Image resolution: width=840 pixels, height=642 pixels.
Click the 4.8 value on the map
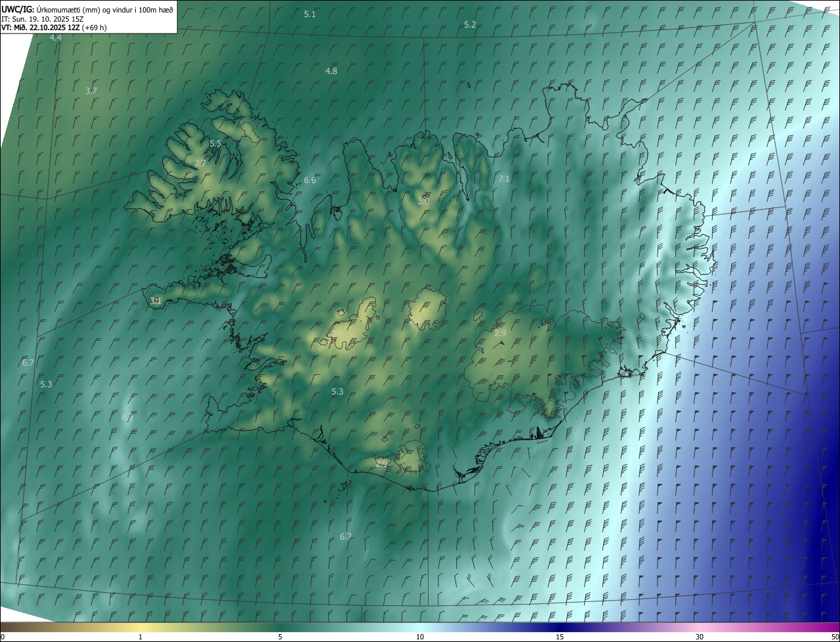click(331, 71)
